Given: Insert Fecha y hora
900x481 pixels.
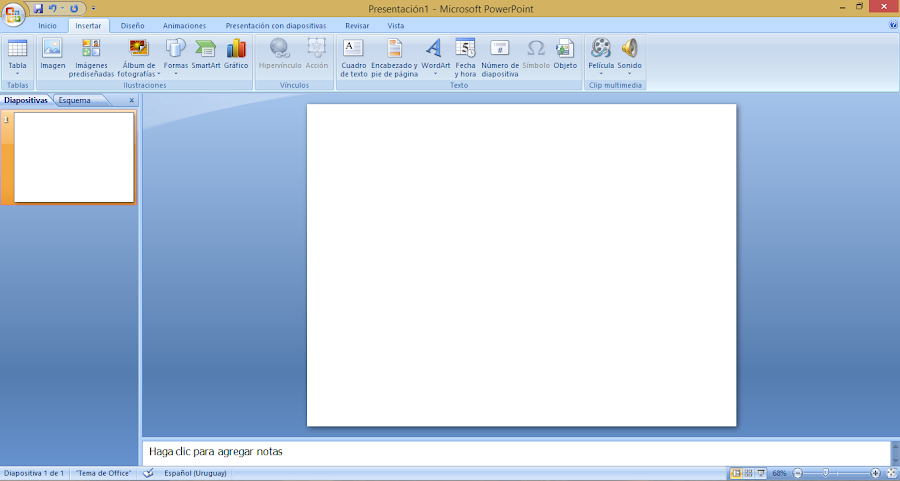Looking at the screenshot, I should [465, 57].
